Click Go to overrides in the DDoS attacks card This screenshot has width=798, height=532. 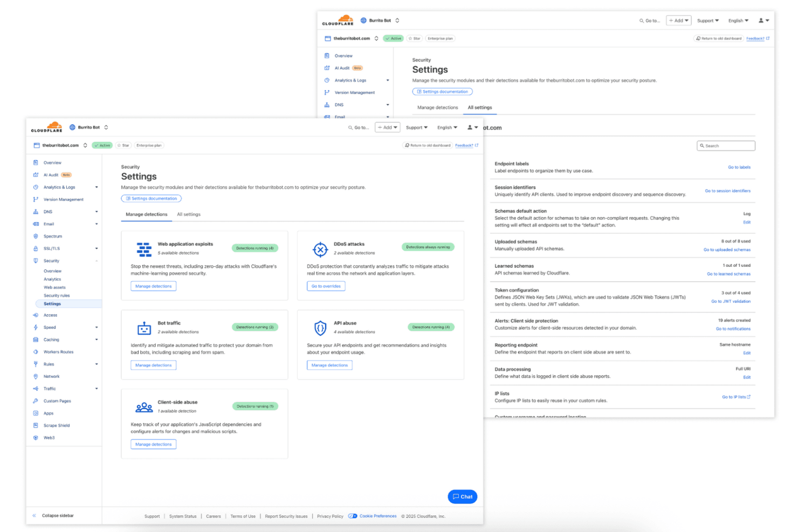(x=326, y=286)
